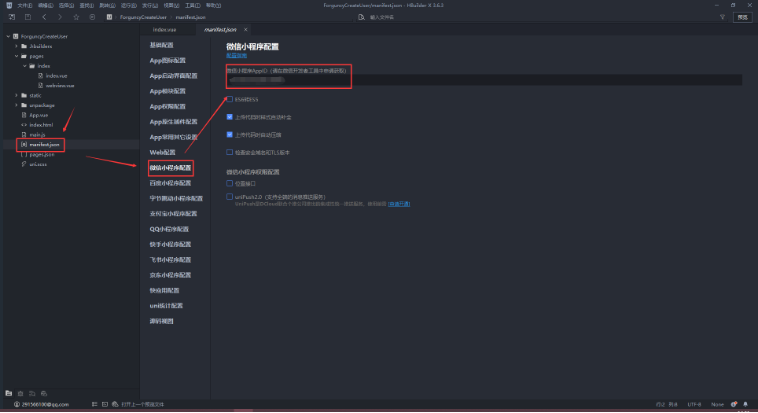Uncheck the auto-compress code on upload checkbox

[x=230, y=134]
